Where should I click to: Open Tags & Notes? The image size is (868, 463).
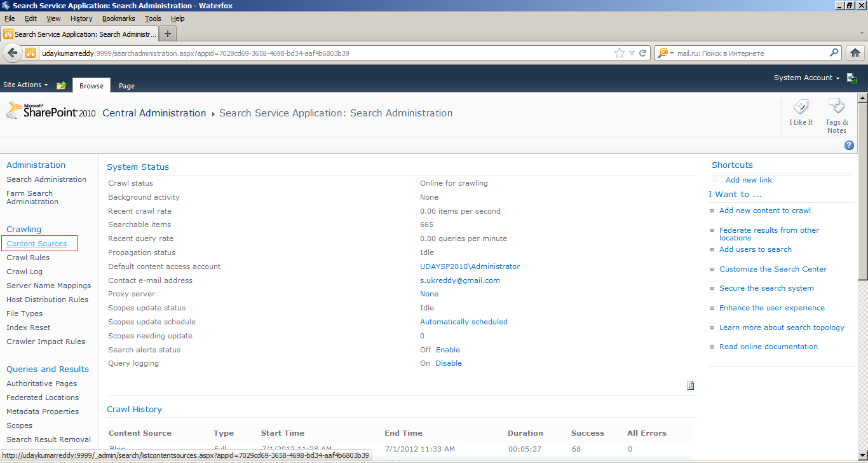click(837, 115)
